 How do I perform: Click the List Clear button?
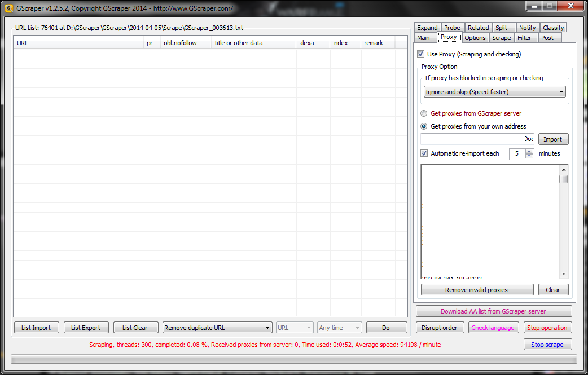[x=135, y=328]
